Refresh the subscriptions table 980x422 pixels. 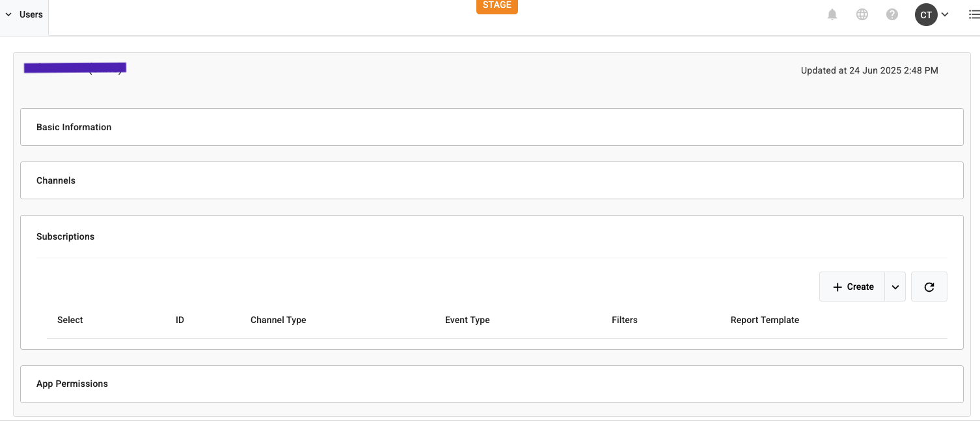[x=929, y=287]
